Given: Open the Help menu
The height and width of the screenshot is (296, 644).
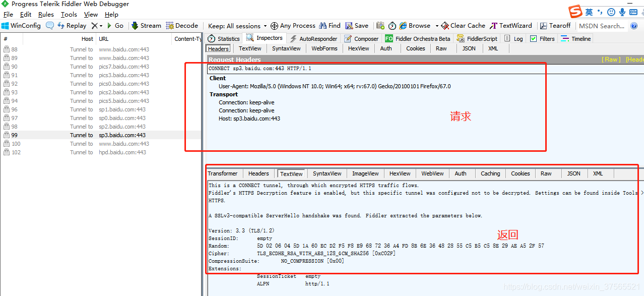Looking at the screenshot, I should pos(111,15).
